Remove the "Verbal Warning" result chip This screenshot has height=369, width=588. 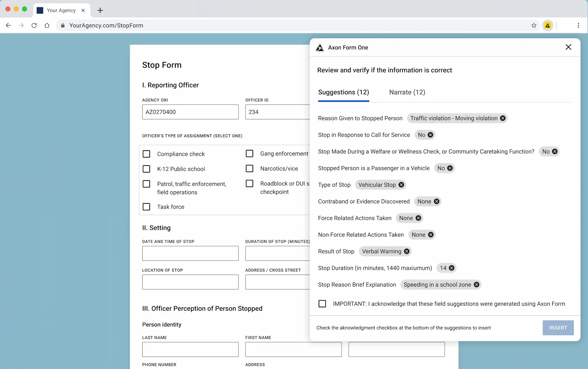pyautogui.click(x=407, y=251)
